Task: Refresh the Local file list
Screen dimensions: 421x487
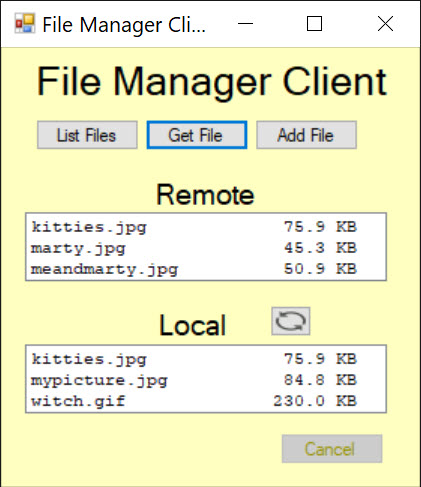Action: pyautogui.click(x=291, y=321)
